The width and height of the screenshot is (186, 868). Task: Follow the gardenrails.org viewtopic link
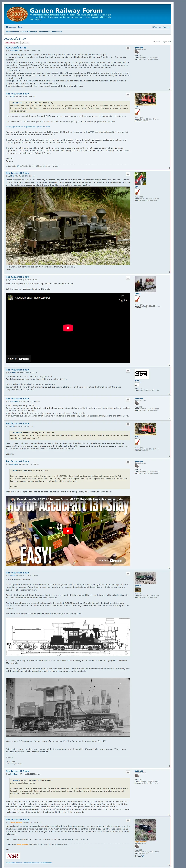pos(28,127)
